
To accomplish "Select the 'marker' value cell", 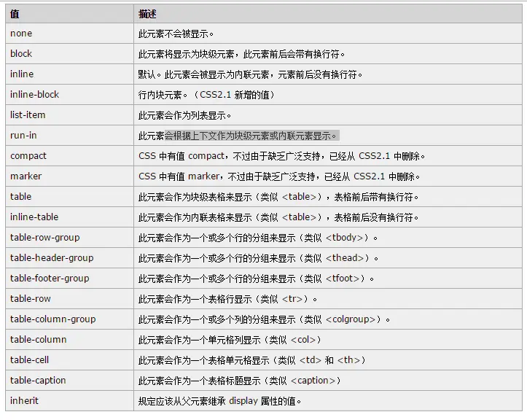I will click(x=69, y=176).
